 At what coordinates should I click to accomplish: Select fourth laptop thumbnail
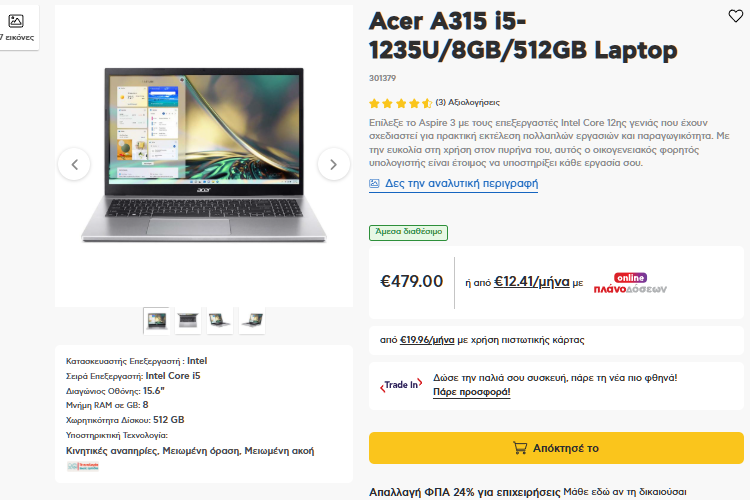click(x=252, y=321)
